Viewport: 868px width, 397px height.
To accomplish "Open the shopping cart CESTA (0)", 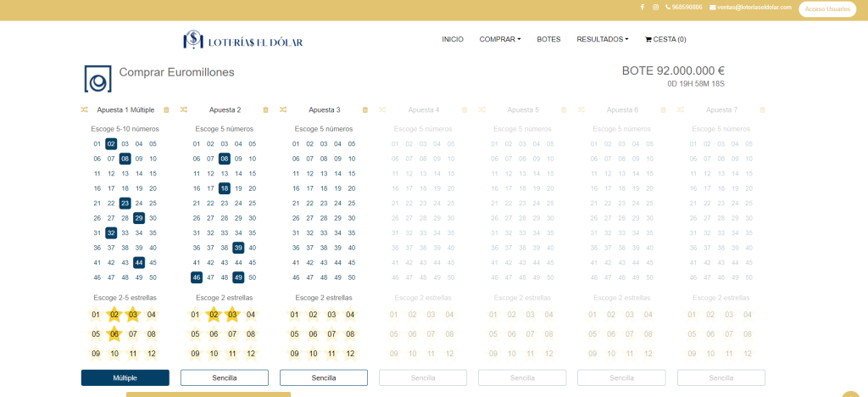I will [x=665, y=39].
